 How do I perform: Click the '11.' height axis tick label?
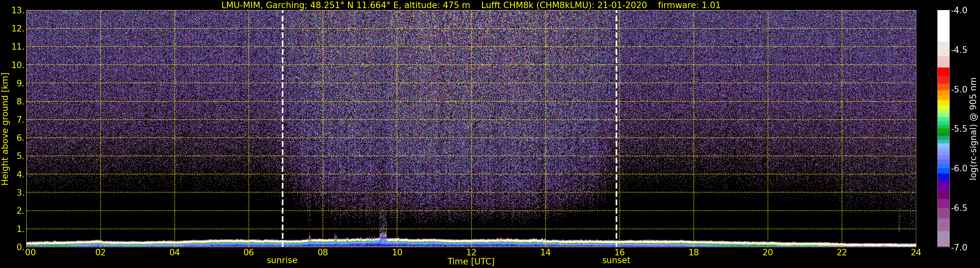[18, 47]
